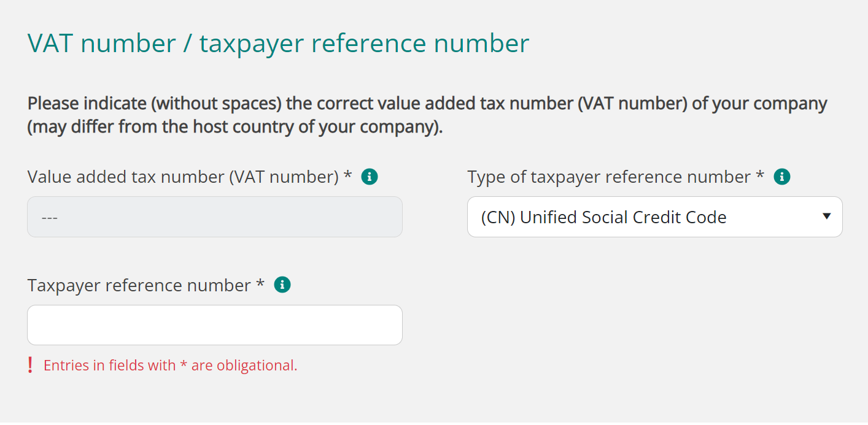Click the "Unified Social Credit Code" selected value text
Image resolution: width=868 pixels, height=425 pixels.
[x=623, y=217]
